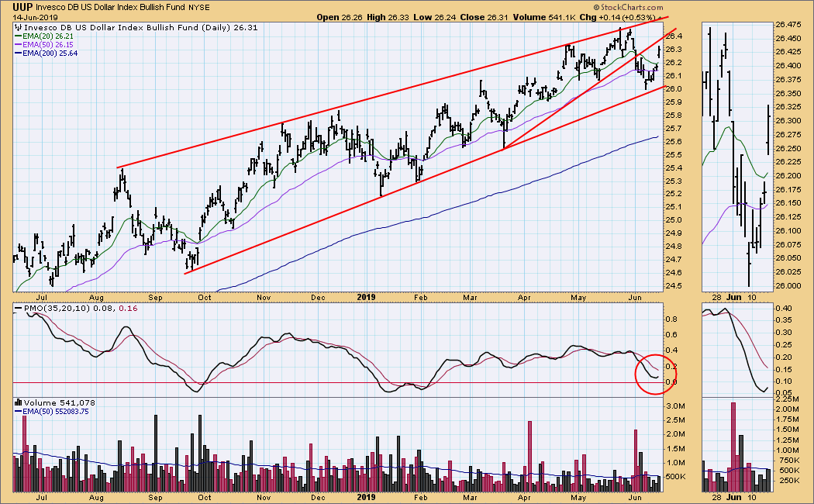Click the 'Close 26.31' value
This screenshot has width=814, height=504.
click(x=484, y=17)
